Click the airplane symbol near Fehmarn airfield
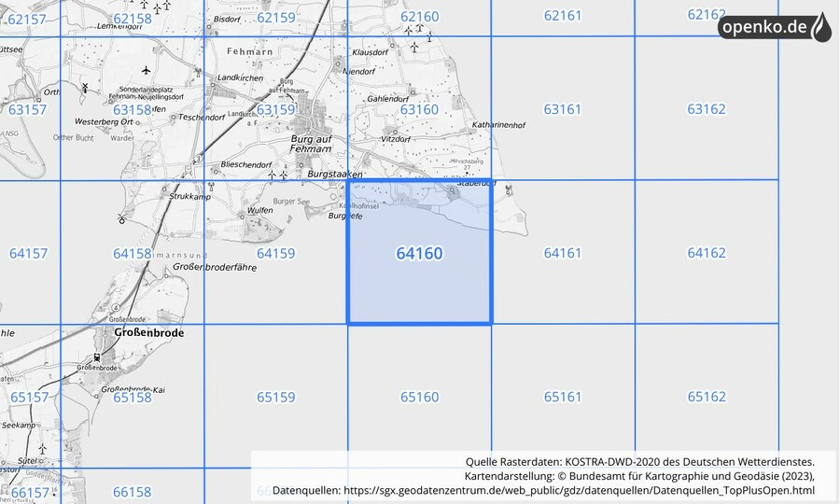The width and height of the screenshot is (840, 504). click(146, 71)
